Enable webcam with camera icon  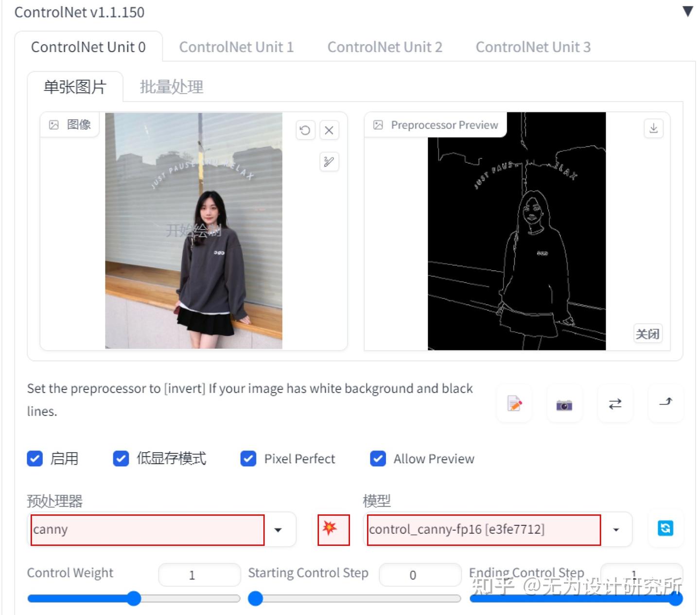click(x=564, y=404)
